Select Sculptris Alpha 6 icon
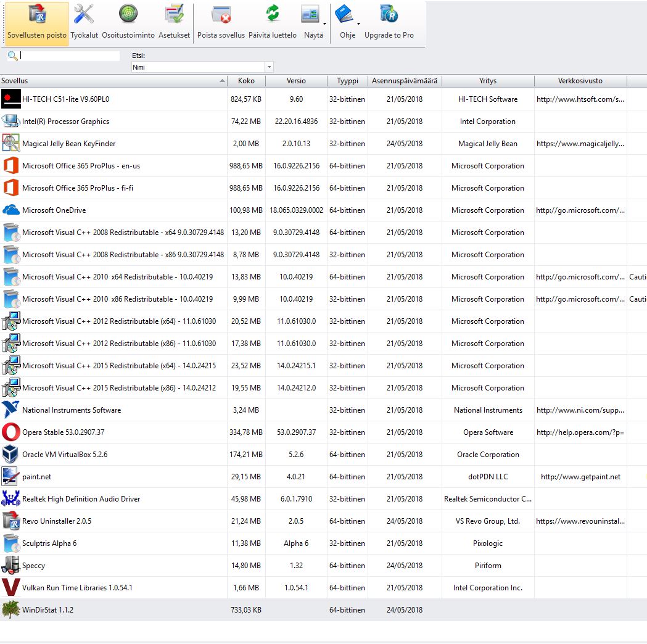 (12, 543)
